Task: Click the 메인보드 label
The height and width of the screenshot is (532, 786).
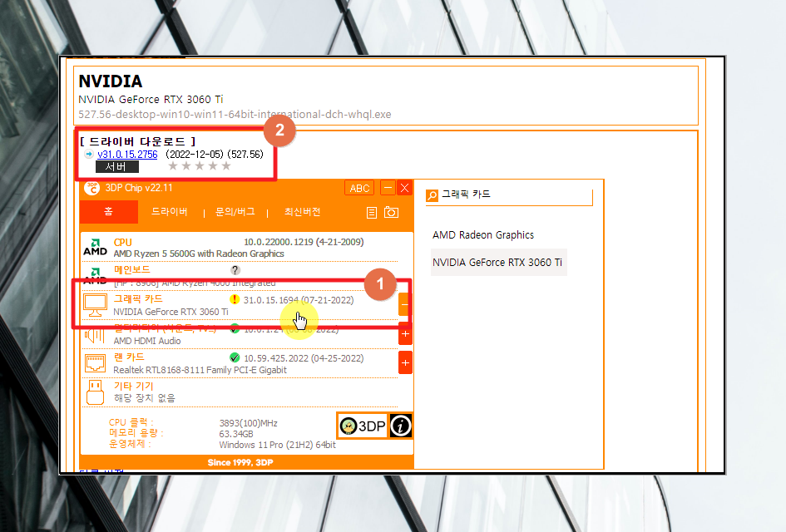Action: [132, 269]
